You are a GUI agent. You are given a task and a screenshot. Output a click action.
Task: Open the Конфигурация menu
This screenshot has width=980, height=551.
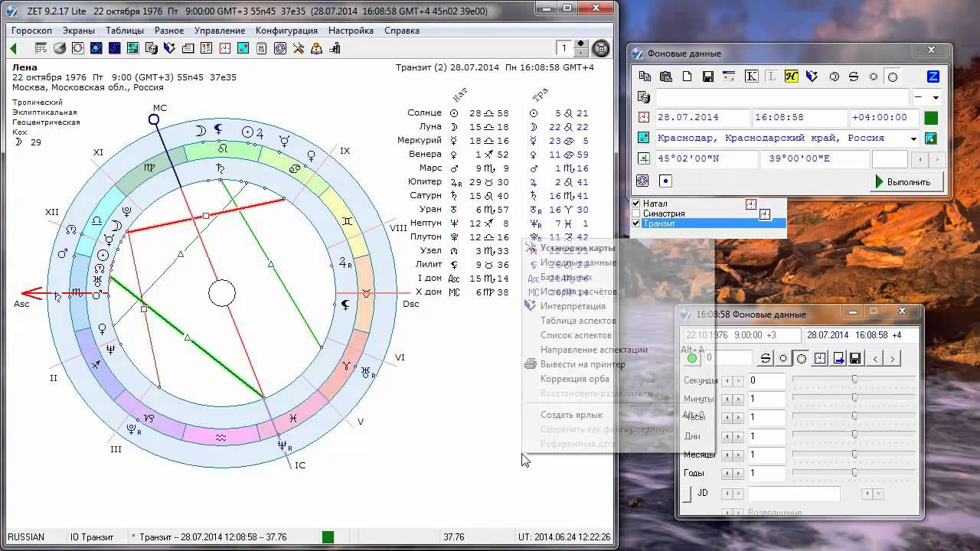coord(286,31)
